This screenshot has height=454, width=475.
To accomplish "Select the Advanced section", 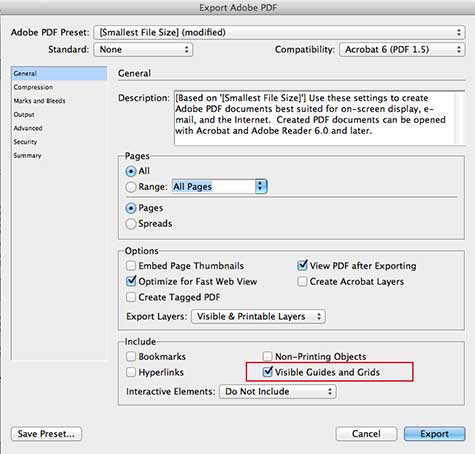I will point(59,128).
